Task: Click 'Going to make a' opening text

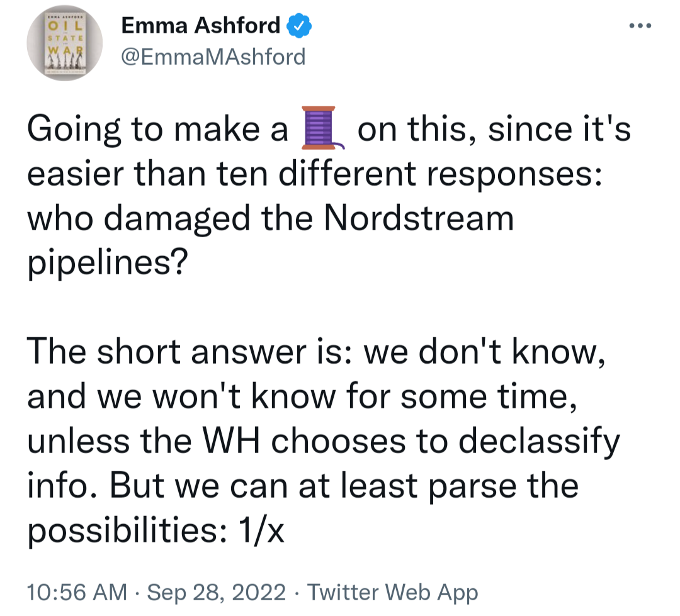Action: pyautogui.click(x=157, y=130)
